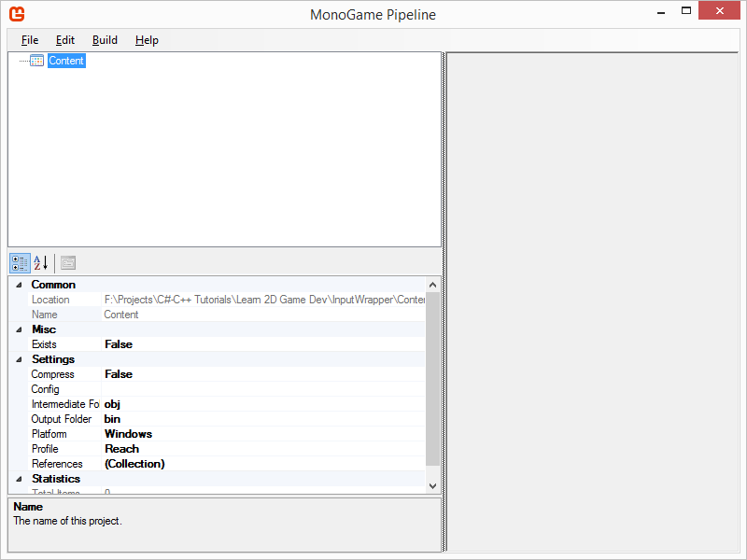Click the Content project icon in the tree
This screenshot has height=560, width=747.
coord(36,61)
